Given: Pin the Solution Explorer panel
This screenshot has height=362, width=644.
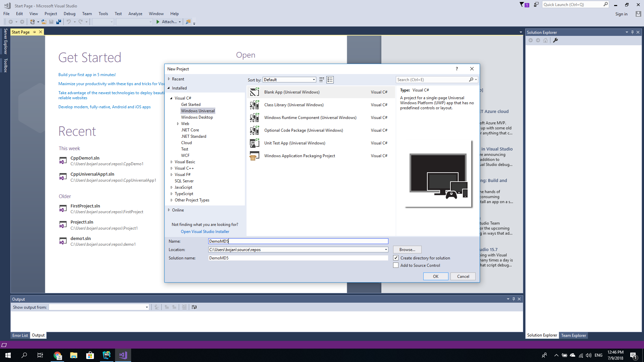Looking at the screenshot, I should pos(632,32).
